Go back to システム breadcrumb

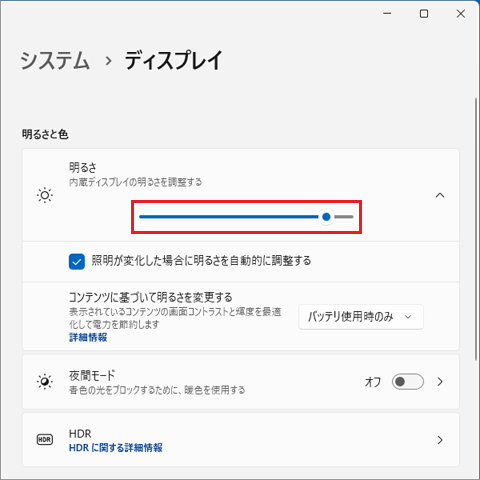55,61
